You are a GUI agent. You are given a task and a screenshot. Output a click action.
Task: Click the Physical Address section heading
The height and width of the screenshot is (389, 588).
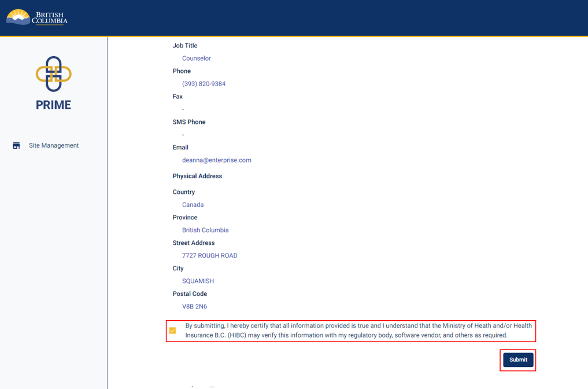[197, 176]
